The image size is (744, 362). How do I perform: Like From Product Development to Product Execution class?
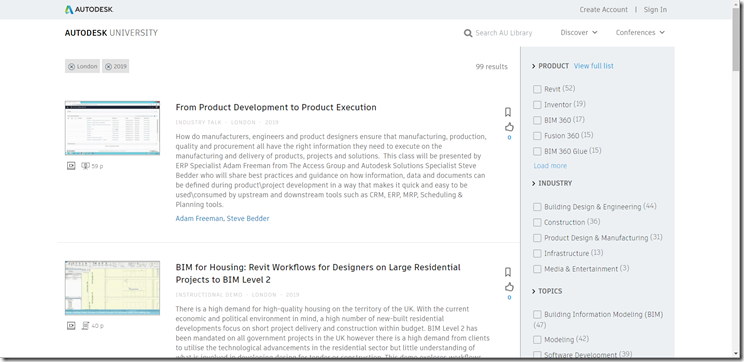click(x=509, y=127)
